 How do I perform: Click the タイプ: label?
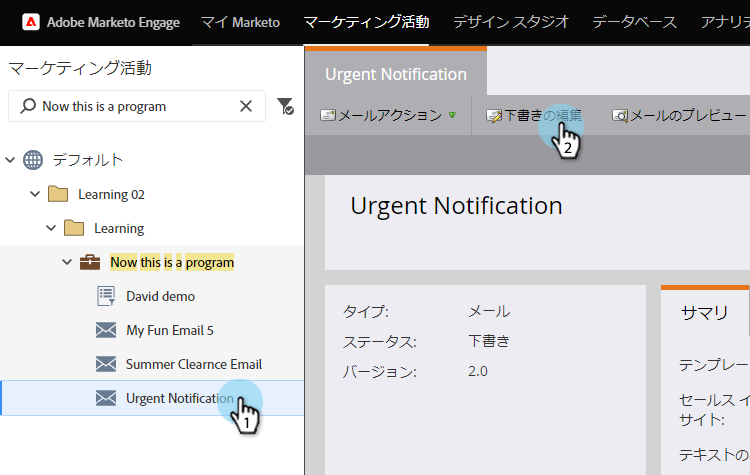366,311
